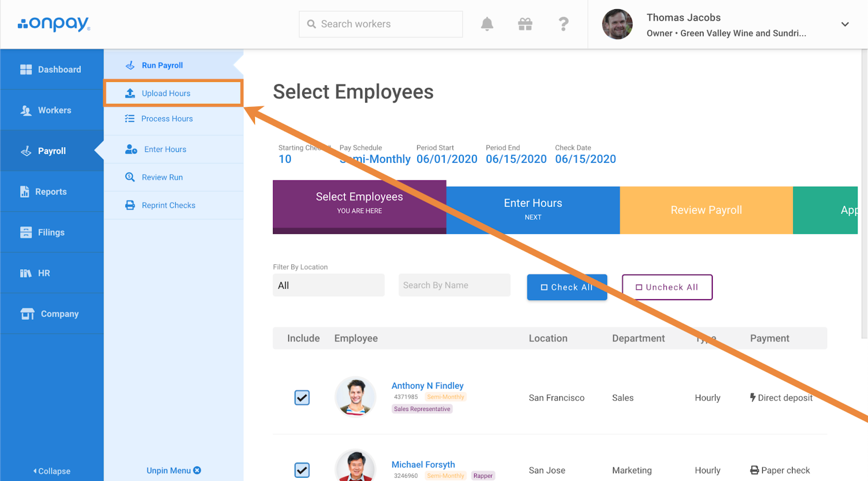The height and width of the screenshot is (481, 868).
Task: Expand the account dropdown chevron
Action: (845, 24)
